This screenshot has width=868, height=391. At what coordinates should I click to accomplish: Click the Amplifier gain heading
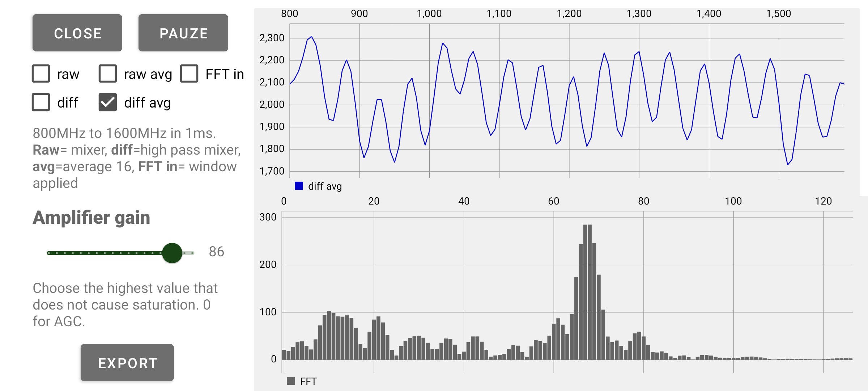pyautogui.click(x=91, y=218)
